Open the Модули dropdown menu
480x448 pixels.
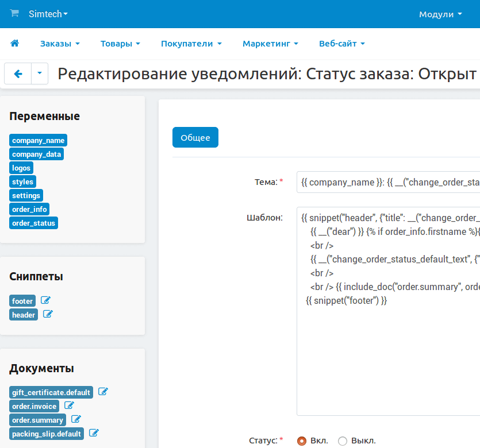coord(440,14)
